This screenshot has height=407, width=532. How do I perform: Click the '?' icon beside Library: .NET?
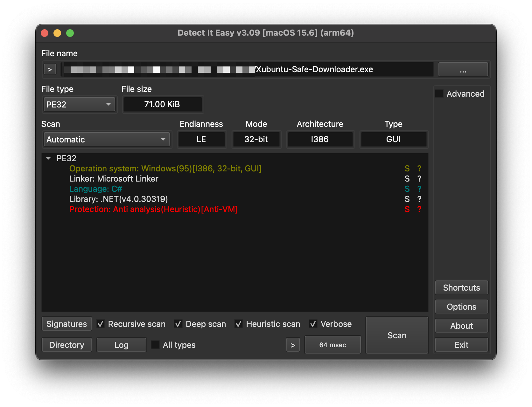click(x=419, y=199)
